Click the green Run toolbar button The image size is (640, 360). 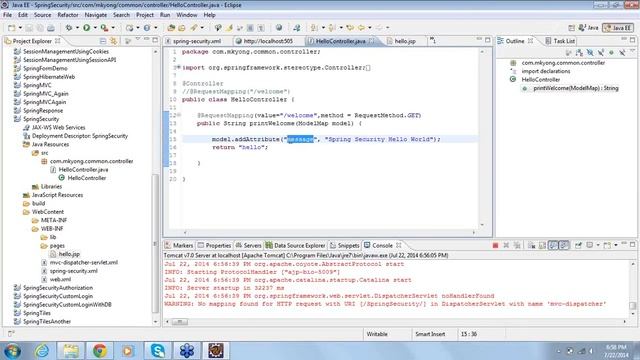87,28
